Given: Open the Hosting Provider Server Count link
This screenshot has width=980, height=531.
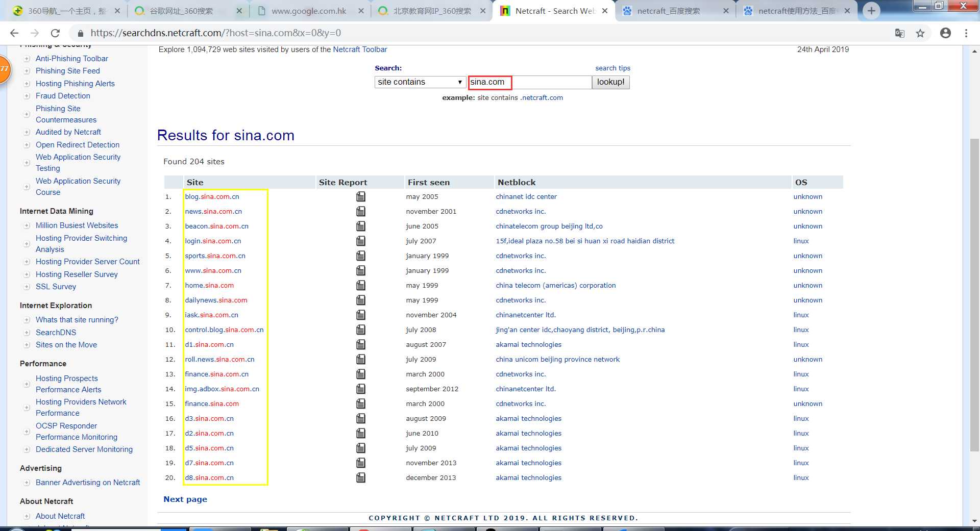Looking at the screenshot, I should 87,262.
